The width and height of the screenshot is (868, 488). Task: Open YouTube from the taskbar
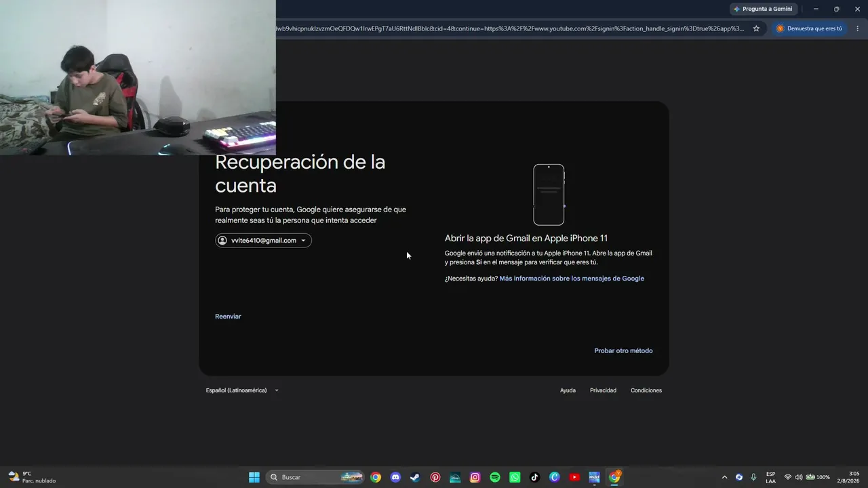coord(574,477)
